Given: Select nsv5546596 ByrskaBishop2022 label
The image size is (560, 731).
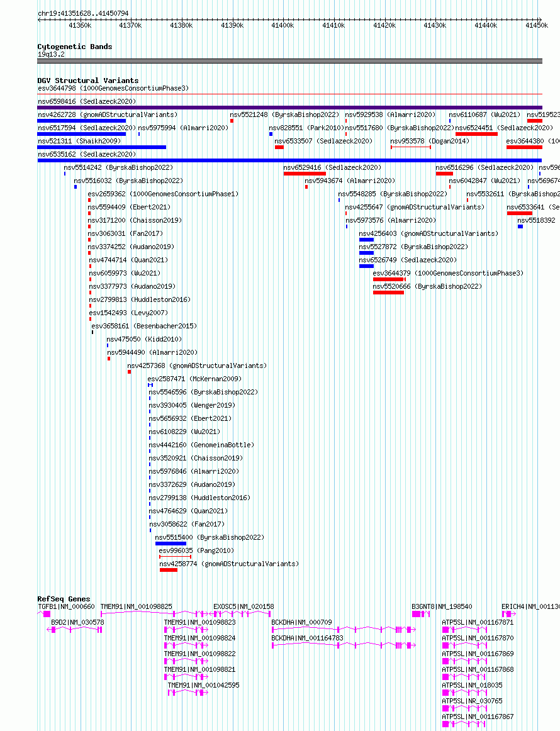Looking at the screenshot, I should click(x=203, y=392).
